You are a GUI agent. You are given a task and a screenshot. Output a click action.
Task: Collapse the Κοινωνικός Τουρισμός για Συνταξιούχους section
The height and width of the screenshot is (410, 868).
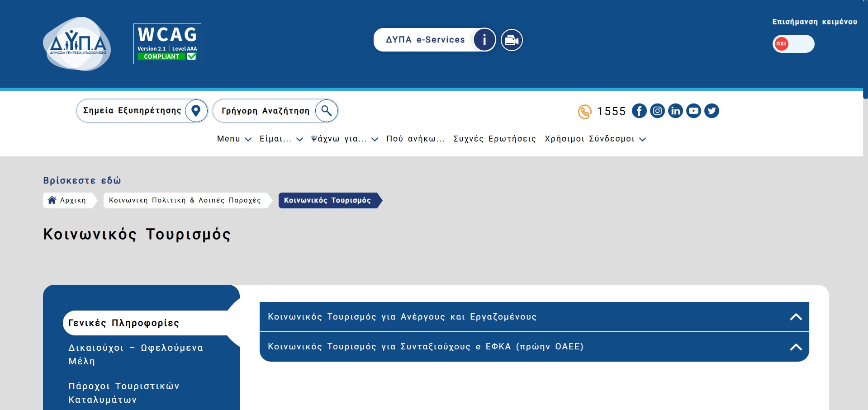click(x=796, y=347)
